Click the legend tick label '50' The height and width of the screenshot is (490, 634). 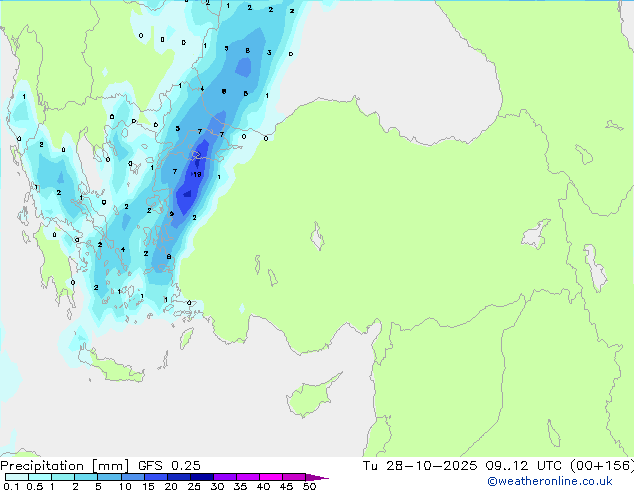309,486
